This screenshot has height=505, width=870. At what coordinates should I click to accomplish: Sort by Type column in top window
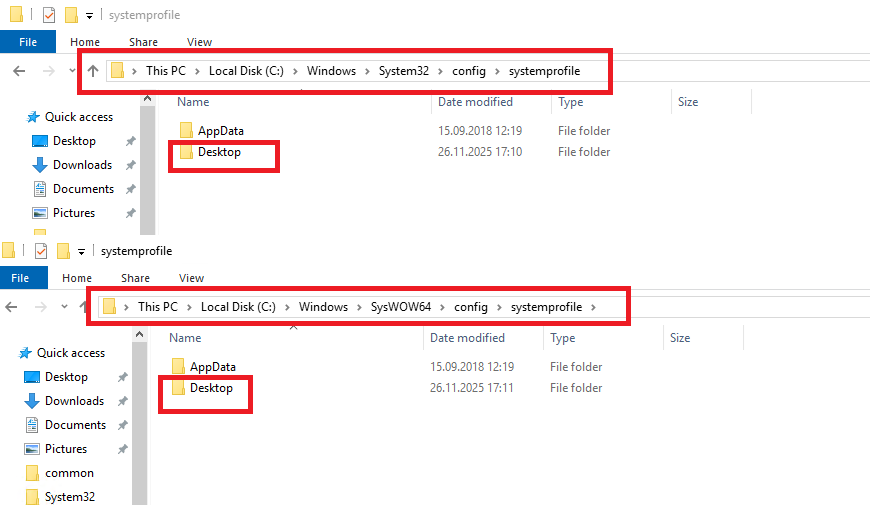[570, 102]
